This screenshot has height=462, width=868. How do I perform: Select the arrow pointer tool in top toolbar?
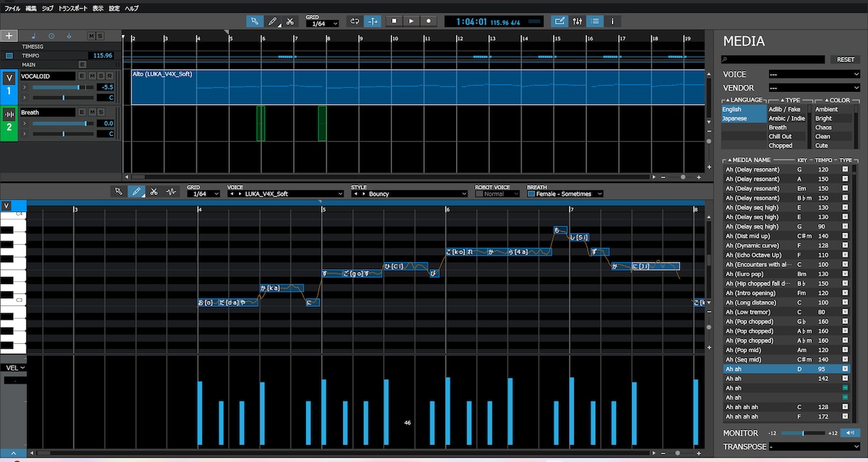point(255,21)
